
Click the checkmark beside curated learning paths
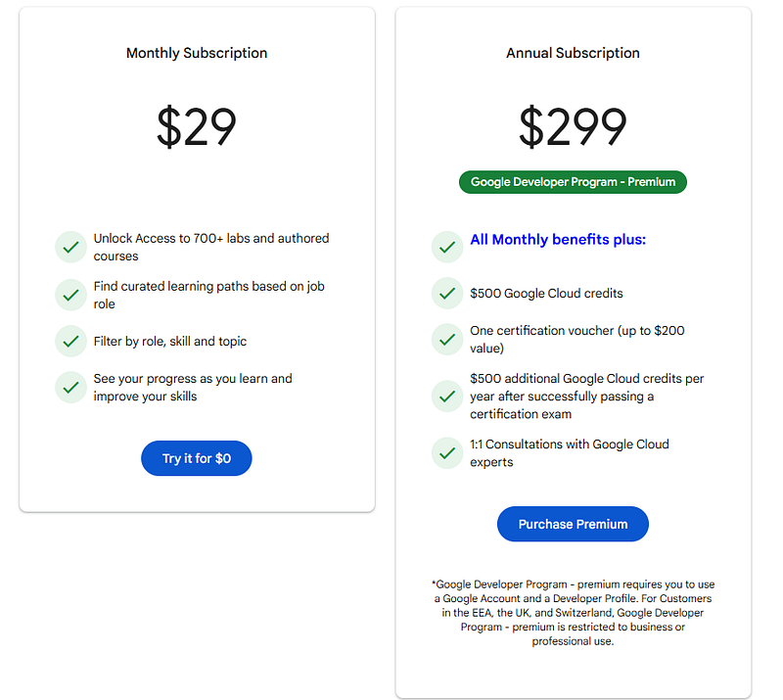[69, 295]
